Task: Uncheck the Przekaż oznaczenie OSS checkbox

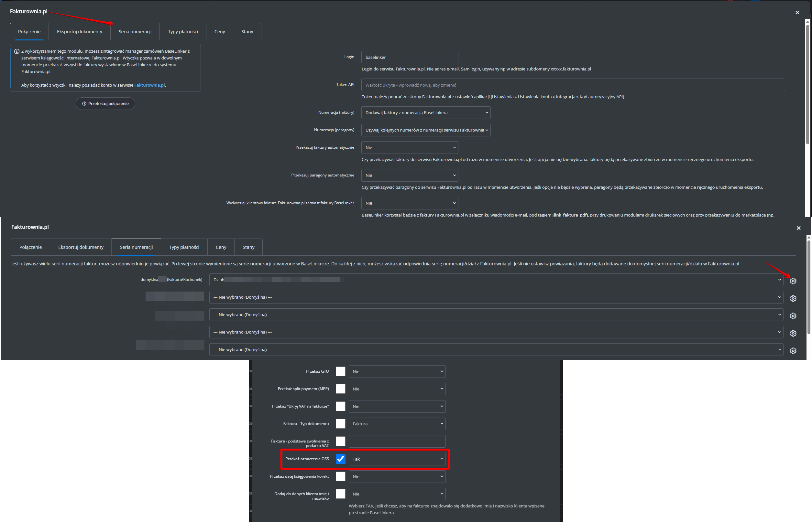Action: click(340, 459)
